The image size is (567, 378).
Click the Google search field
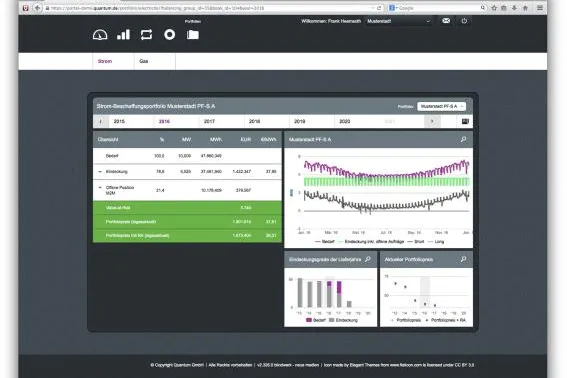(439, 8)
